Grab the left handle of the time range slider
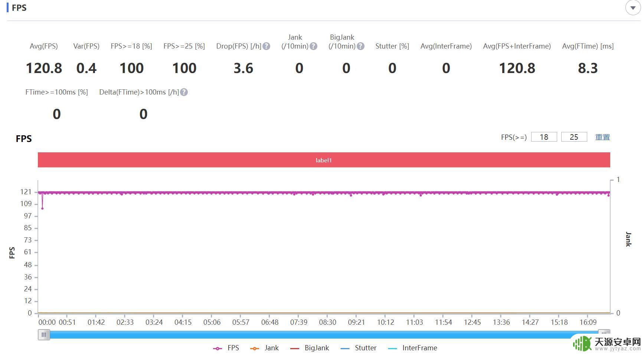644x354 pixels. tap(44, 335)
